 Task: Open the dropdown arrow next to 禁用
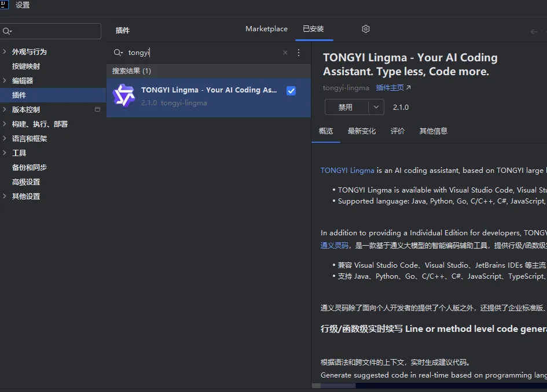376,107
